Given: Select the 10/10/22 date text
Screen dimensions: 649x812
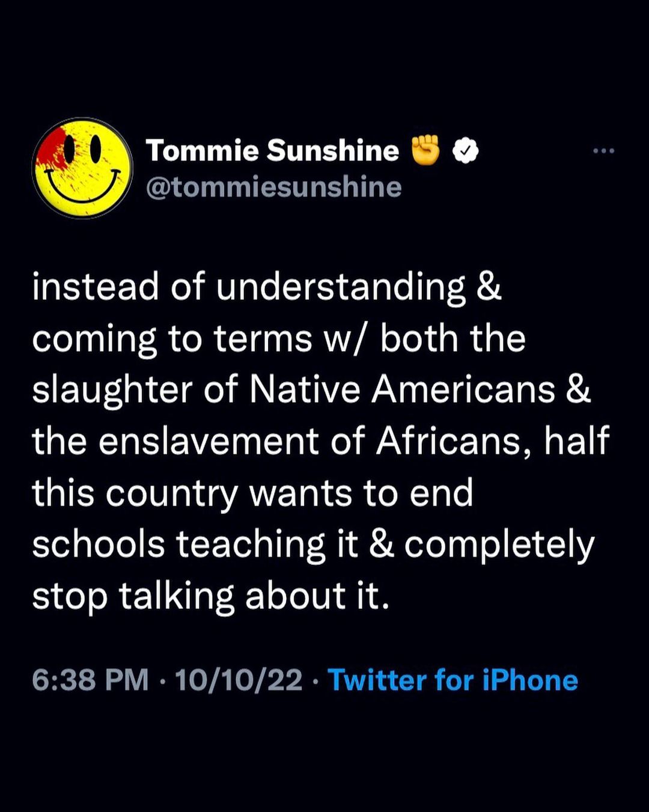Looking at the screenshot, I should (x=239, y=680).
